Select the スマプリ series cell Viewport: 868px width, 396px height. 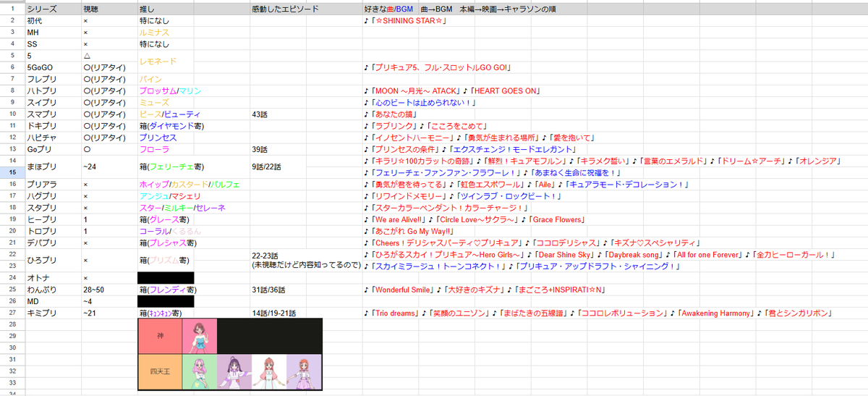(x=52, y=114)
